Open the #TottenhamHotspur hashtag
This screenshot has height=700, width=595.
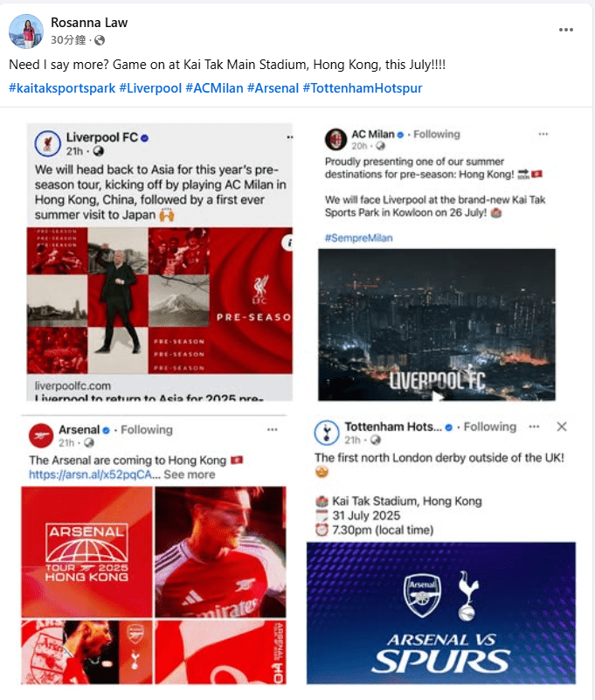pyautogui.click(x=362, y=88)
